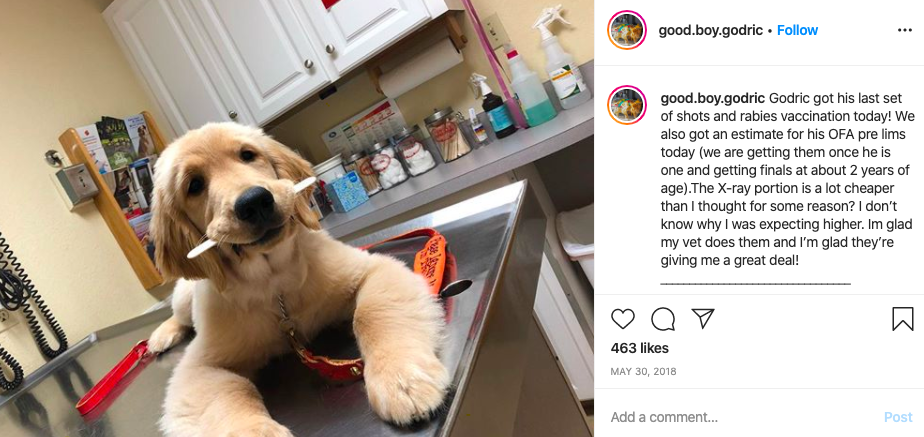The image size is (924, 437).
Task: Click the profile avatar beside the caption
Action: pyautogui.click(x=627, y=105)
